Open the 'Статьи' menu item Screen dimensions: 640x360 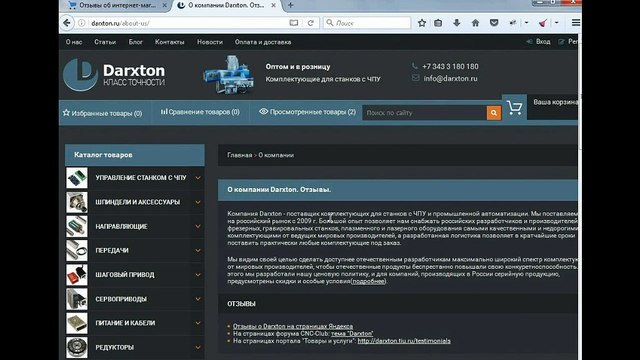[105, 42]
